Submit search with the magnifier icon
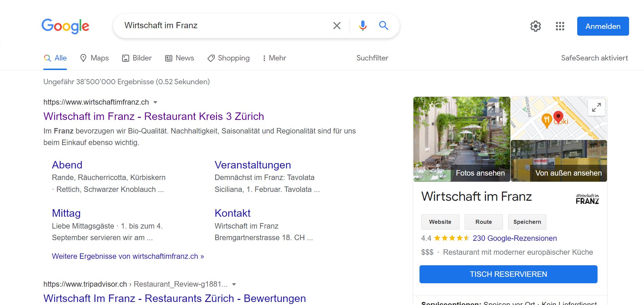 [x=384, y=25]
